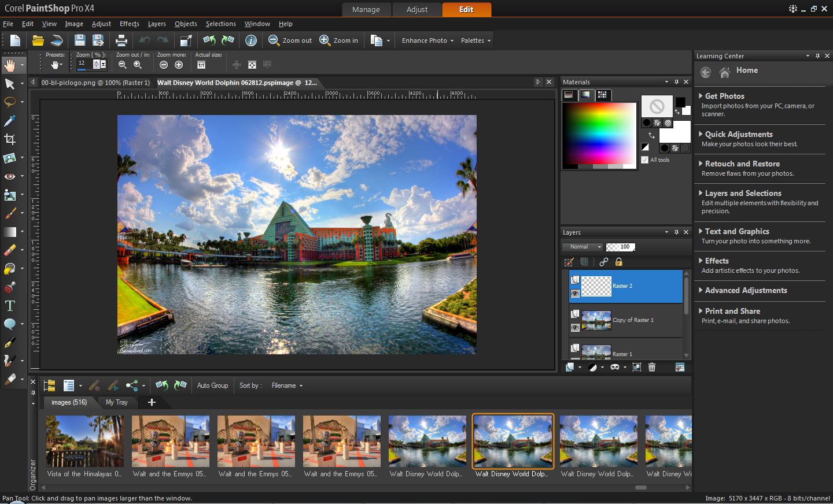
Task: Open the Normal blend mode dropdown
Action: coord(583,247)
